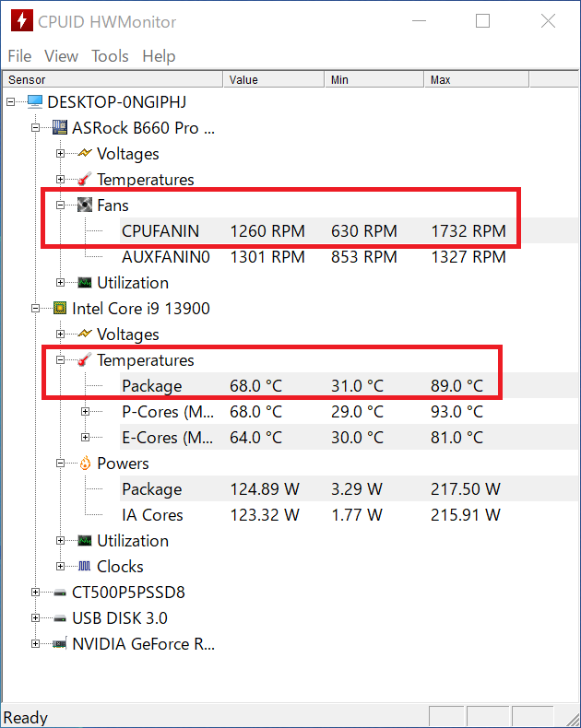
Task: Click the 3.29 W minimum power value
Action: [x=357, y=489]
